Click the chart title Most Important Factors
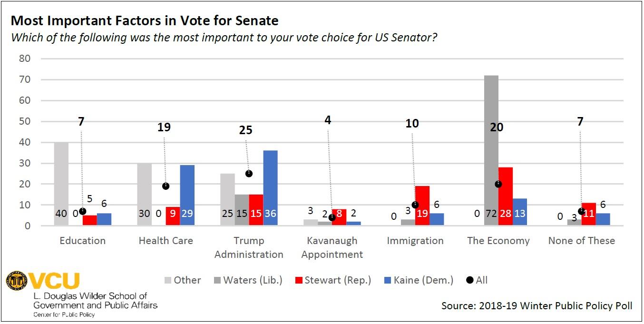 point(145,20)
